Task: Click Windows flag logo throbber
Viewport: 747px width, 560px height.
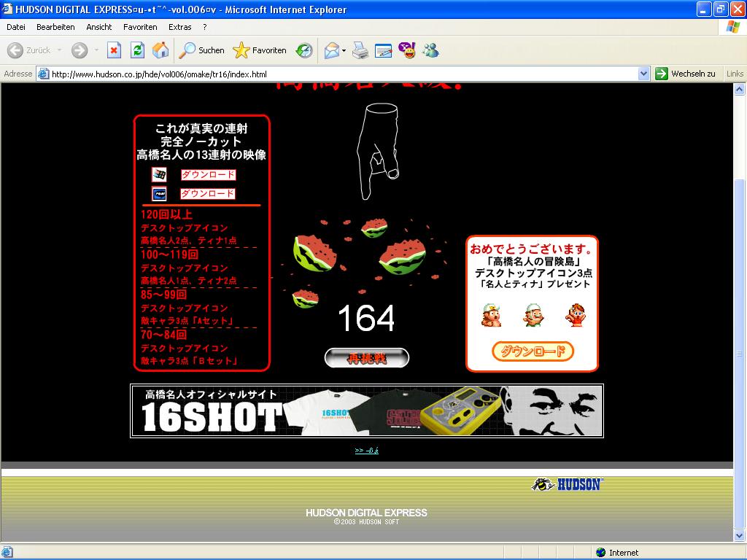Action: (732, 27)
